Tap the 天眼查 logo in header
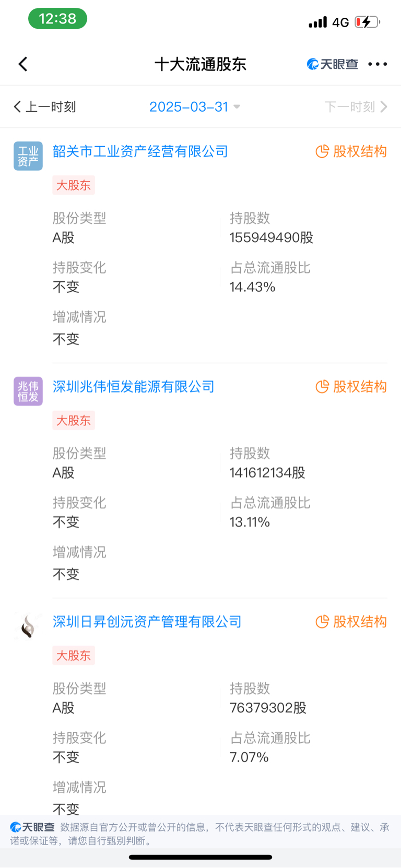This screenshot has width=401, height=868. [333, 64]
